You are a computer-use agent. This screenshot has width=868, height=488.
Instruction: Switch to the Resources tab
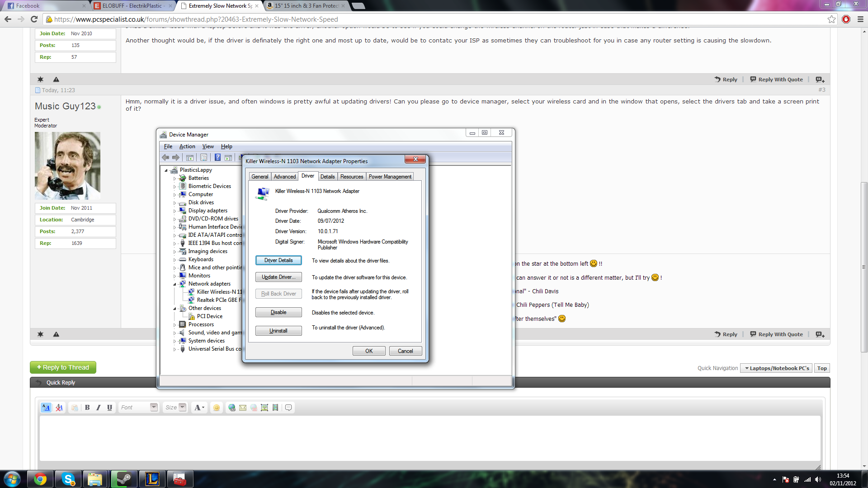click(352, 177)
